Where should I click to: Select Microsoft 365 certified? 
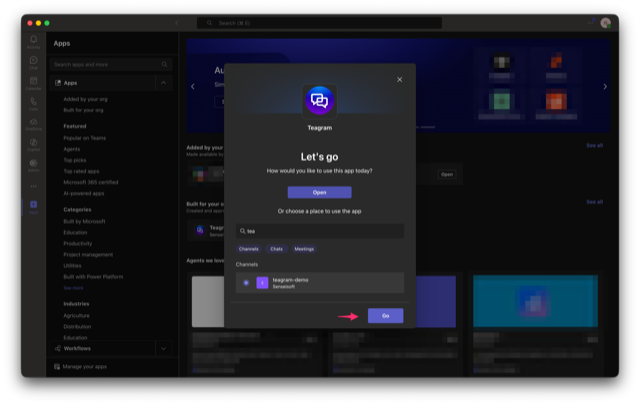point(91,182)
